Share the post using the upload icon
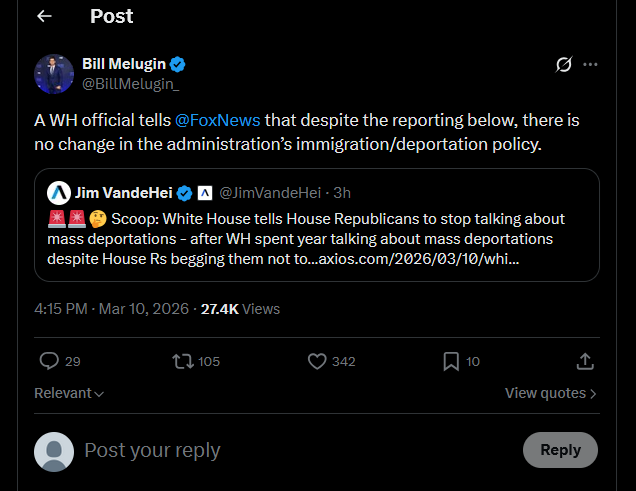 (585, 361)
